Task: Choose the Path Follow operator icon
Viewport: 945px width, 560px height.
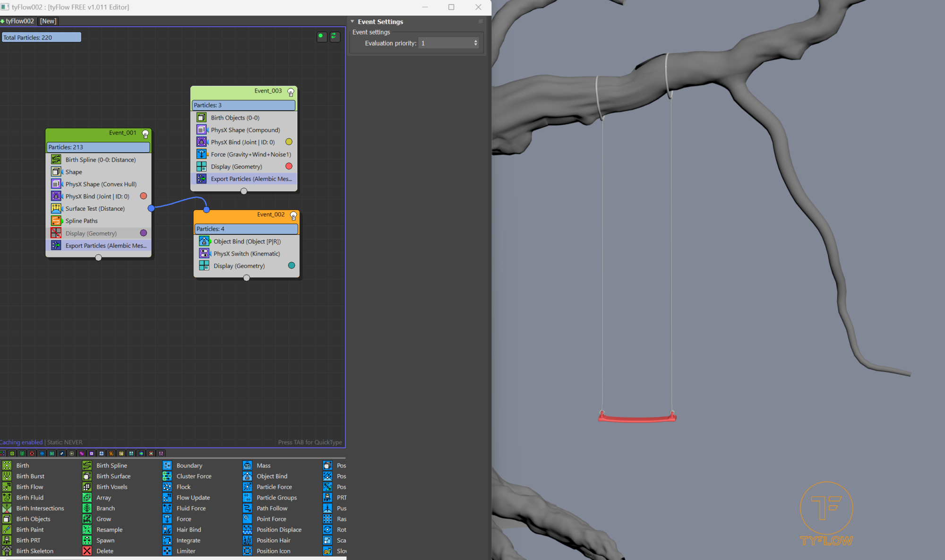Action: 247,508
